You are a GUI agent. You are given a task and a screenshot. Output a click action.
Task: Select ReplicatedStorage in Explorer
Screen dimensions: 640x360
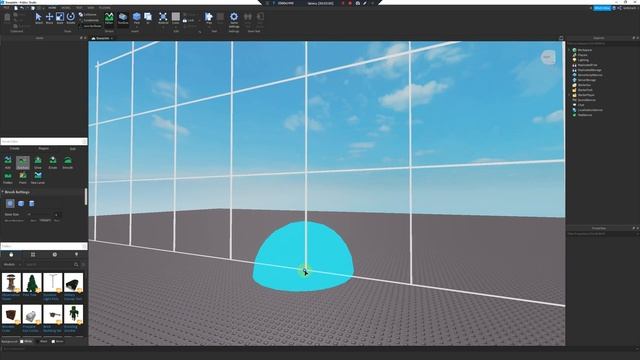(589, 70)
